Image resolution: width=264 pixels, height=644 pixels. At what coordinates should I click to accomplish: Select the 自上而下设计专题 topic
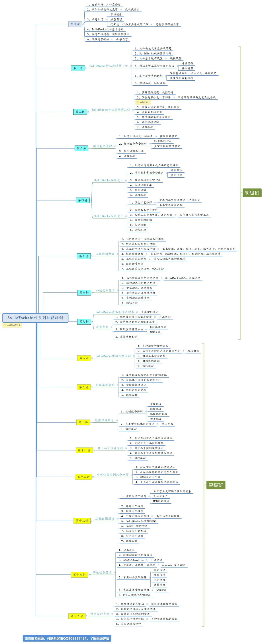[110, 448]
